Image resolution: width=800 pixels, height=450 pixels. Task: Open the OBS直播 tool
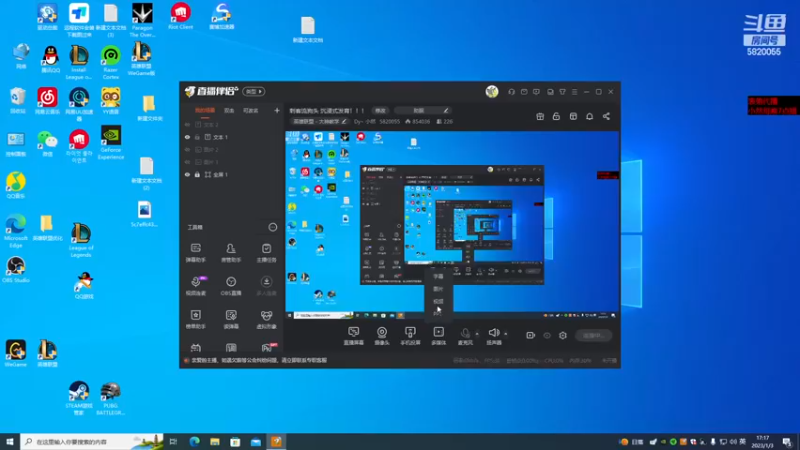231,286
